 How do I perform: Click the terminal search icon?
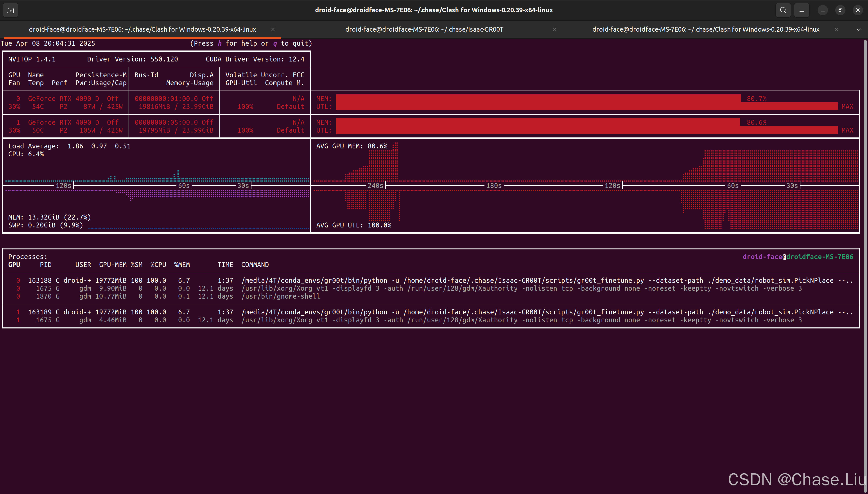[783, 10]
